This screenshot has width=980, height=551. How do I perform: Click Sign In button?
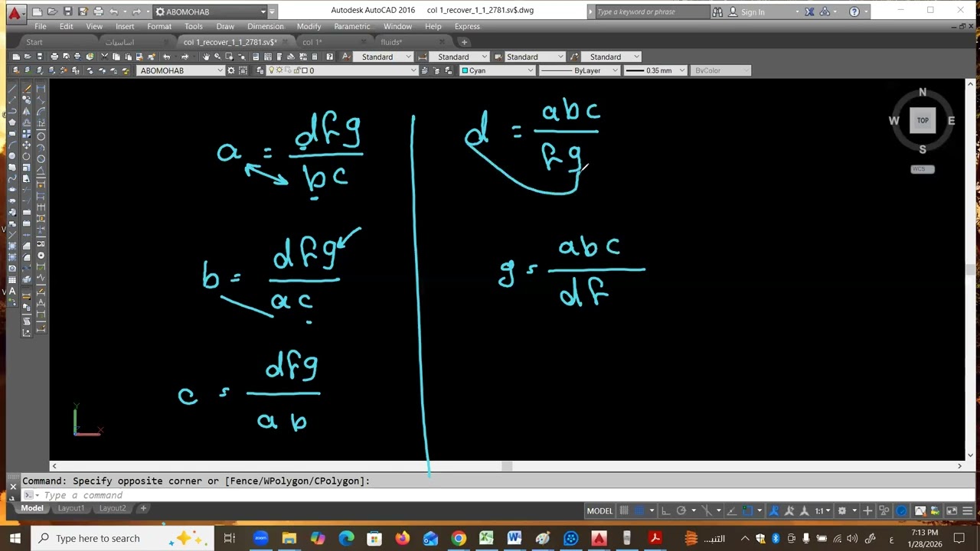(x=753, y=11)
